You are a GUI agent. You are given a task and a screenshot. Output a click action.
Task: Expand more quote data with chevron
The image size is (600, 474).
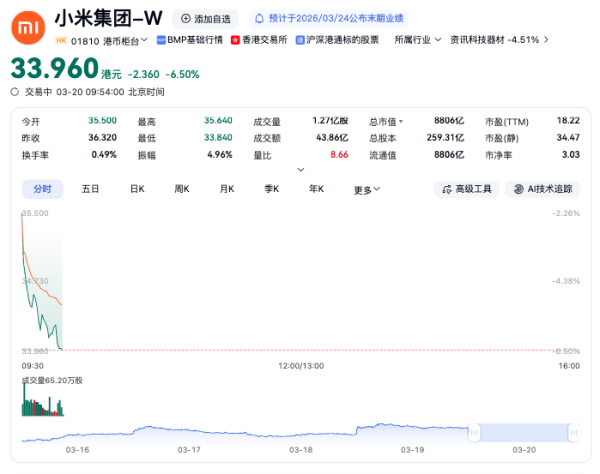[x=301, y=169]
